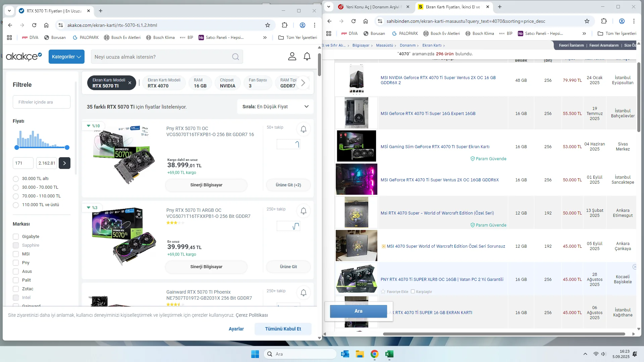Viewport: 644px width, 362px height.
Task: Open Chrome extensions puzzle icon in Akakçe window
Action: [284, 25]
